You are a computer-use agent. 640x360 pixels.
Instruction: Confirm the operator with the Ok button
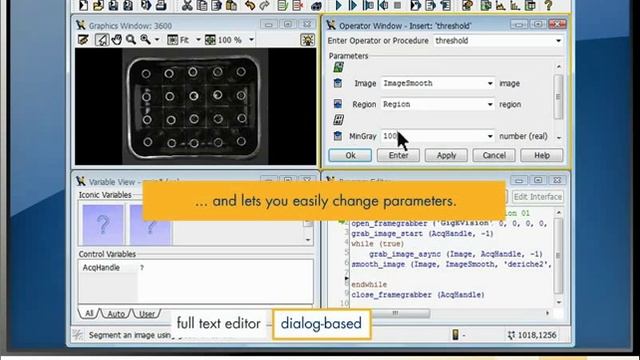350,156
